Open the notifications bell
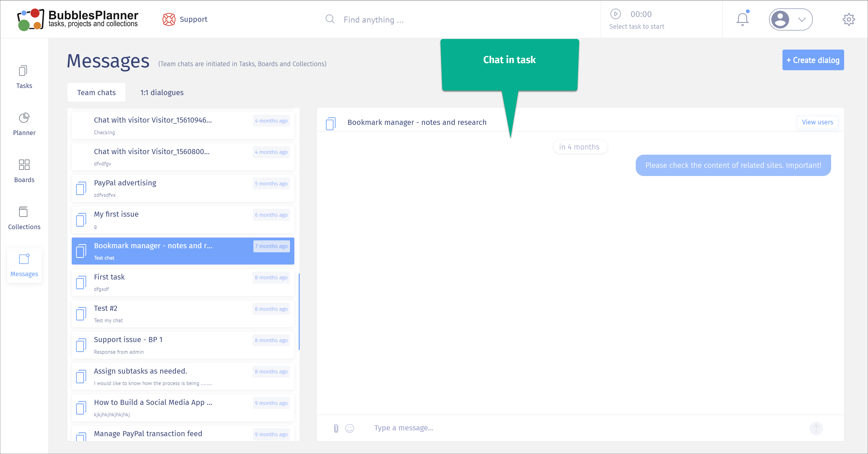 (x=742, y=19)
